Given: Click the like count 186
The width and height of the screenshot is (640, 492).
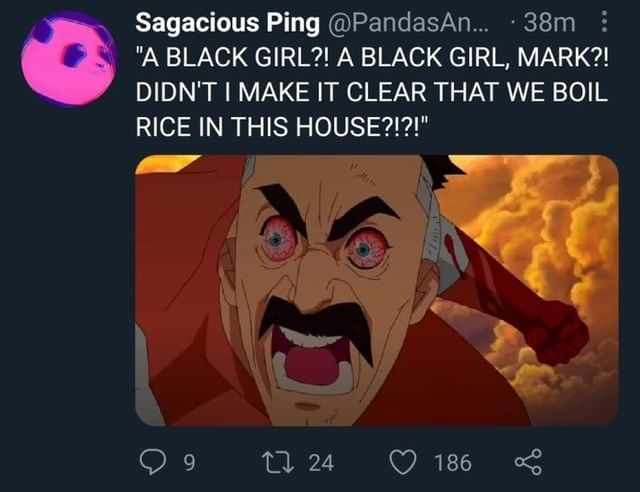Looking at the screenshot, I should coord(453,462).
